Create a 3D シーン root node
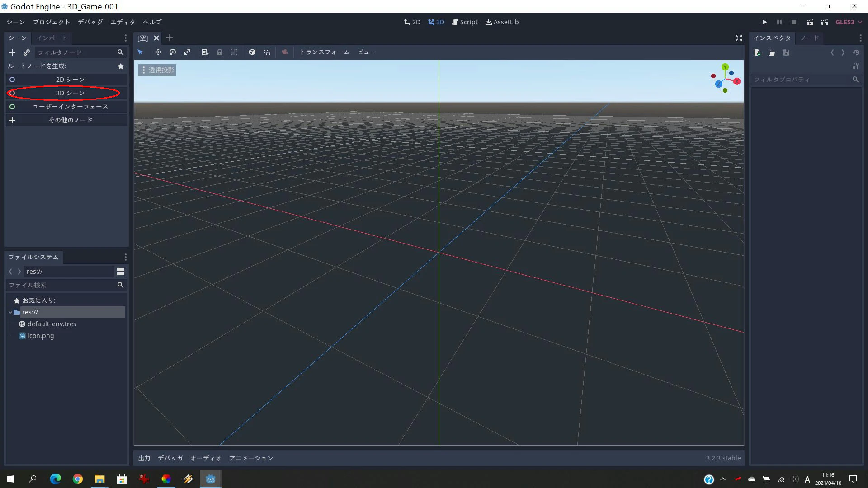The height and width of the screenshot is (488, 868). click(66, 93)
